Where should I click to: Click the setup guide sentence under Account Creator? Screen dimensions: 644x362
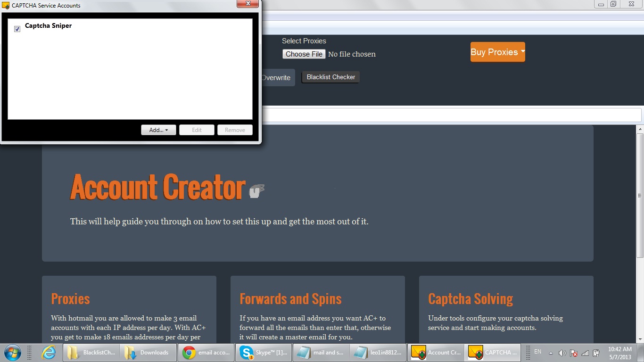tap(219, 221)
